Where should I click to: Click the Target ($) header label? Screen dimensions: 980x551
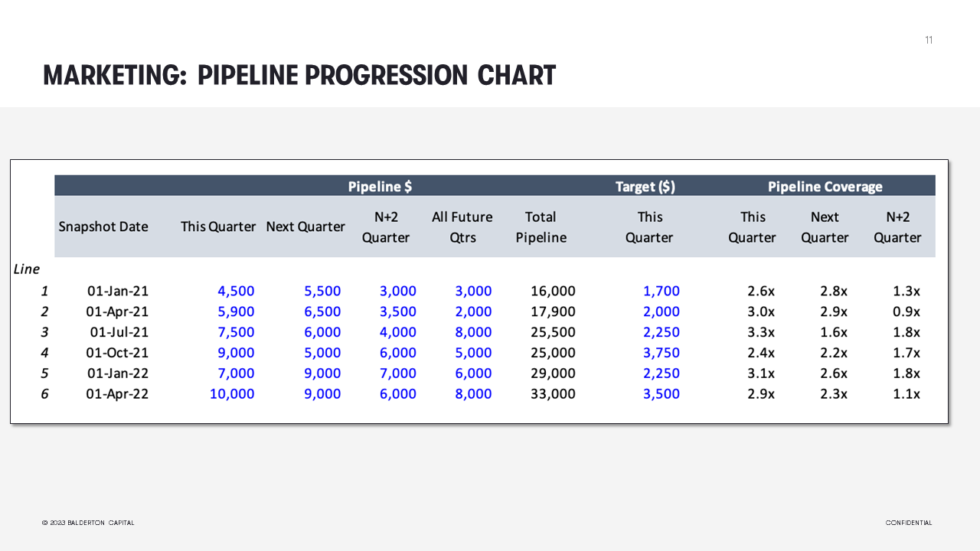[645, 186]
